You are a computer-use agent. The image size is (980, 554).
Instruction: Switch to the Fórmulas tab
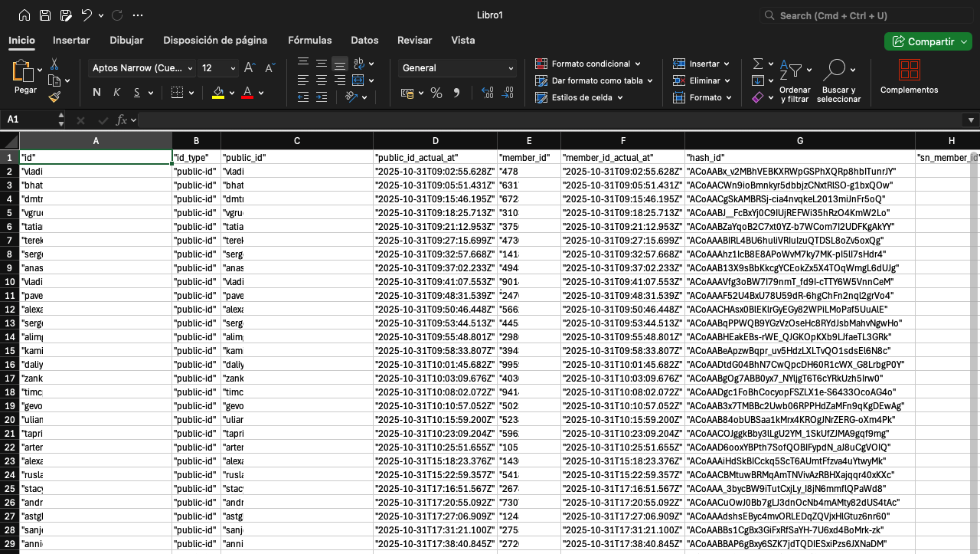[x=309, y=41]
